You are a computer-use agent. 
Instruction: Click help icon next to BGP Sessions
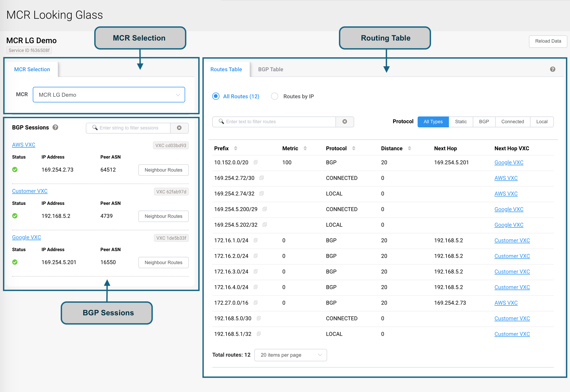[x=55, y=127]
